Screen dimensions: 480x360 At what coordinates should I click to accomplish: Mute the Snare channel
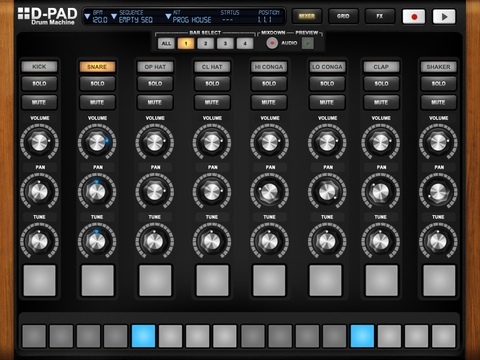pos(97,102)
